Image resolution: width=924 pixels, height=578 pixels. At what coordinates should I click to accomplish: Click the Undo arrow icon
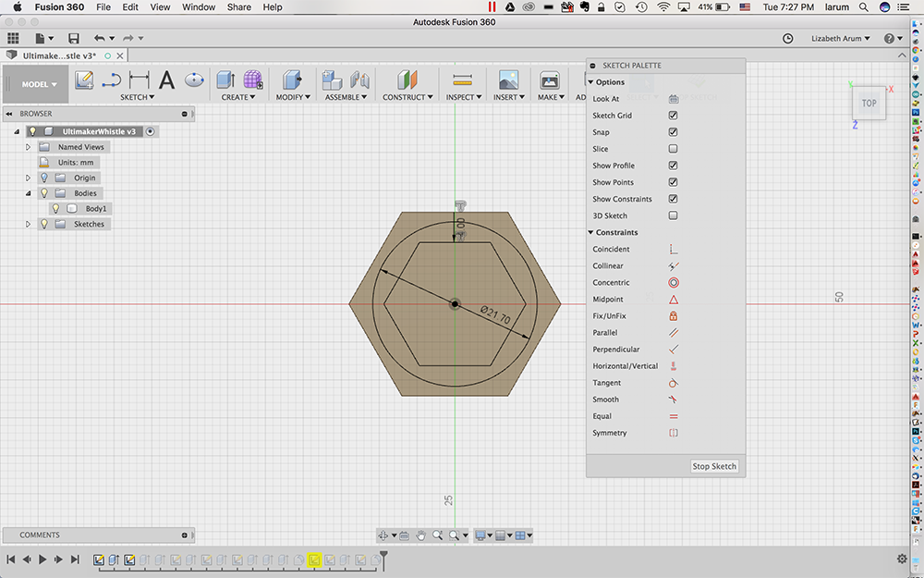click(100, 38)
